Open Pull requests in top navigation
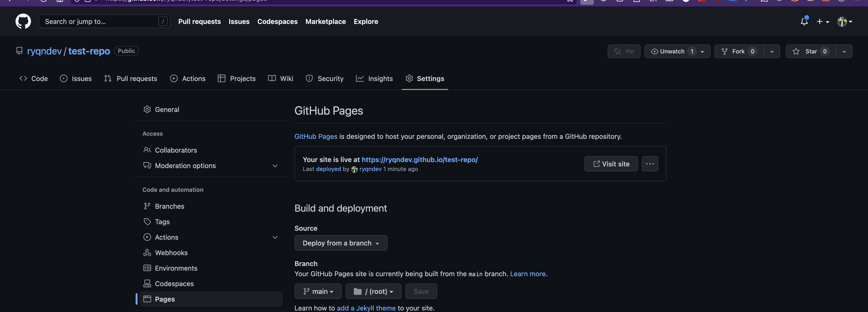The width and height of the screenshot is (868, 312). point(200,22)
